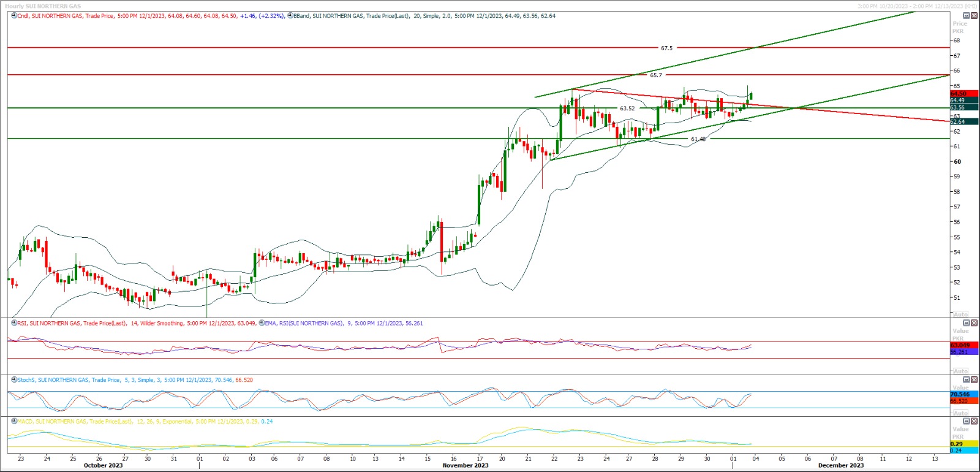The width and height of the screenshot is (980, 472).
Task: Toggle Auto scaling on the StochS panel
Action: coord(960,413)
